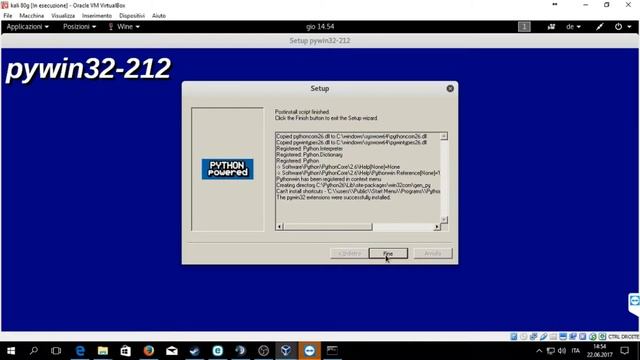Viewport: 640px width, 360px height.
Task: Open VirtualBox Aiuto menu
Action: click(x=159, y=16)
